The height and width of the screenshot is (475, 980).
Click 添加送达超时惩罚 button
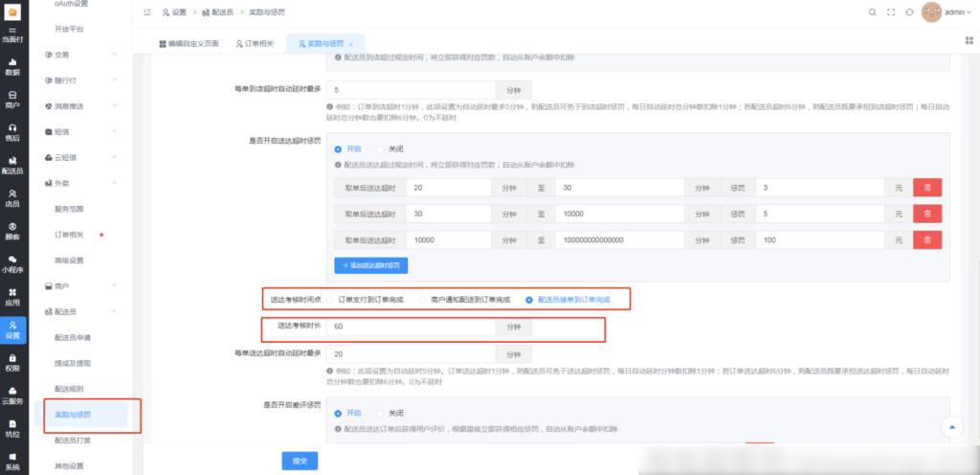coord(371,265)
